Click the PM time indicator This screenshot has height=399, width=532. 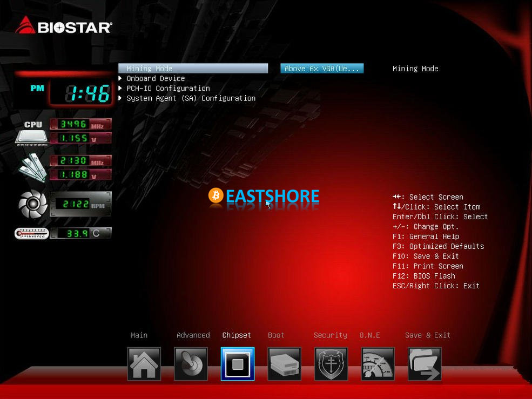[37, 88]
